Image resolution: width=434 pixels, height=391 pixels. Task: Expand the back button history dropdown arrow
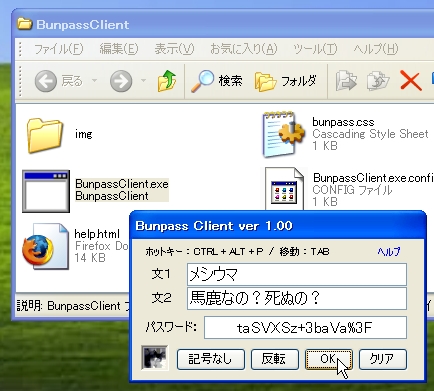(x=94, y=80)
